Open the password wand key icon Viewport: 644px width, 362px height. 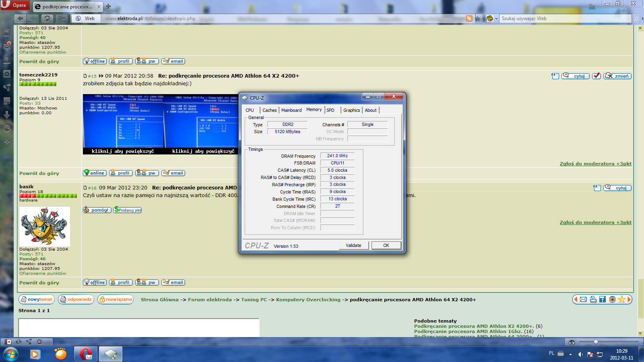[x=62, y=19]
